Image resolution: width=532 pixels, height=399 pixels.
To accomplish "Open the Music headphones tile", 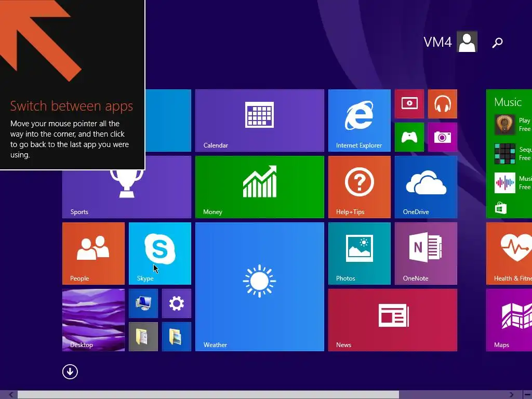I will [x=443, y=104].
